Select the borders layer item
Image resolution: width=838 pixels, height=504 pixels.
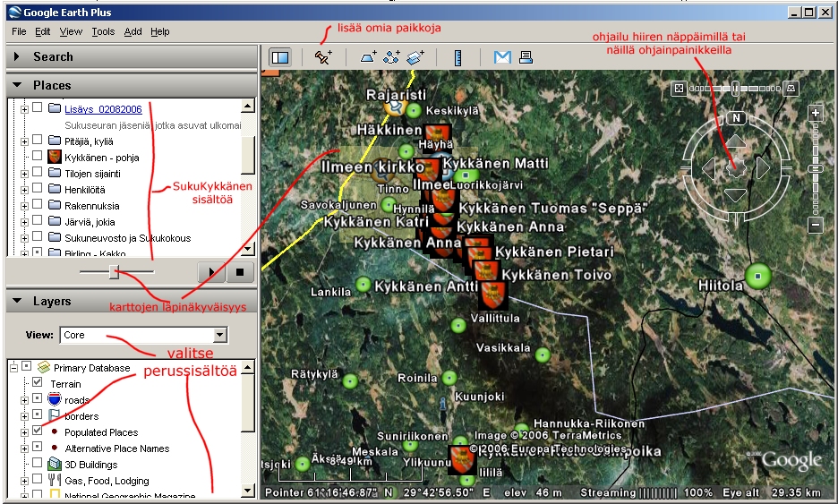point(81,416)
